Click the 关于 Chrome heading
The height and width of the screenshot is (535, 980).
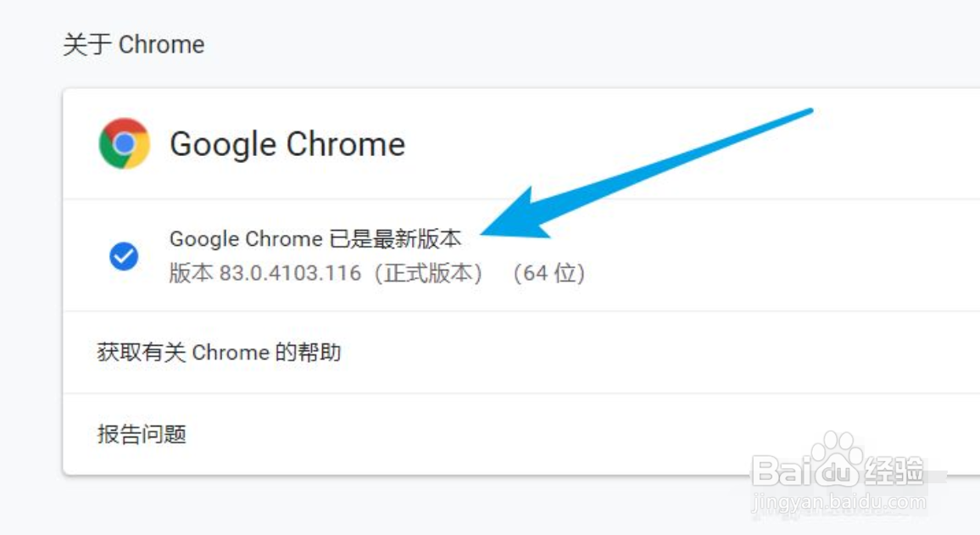point(132,44)
